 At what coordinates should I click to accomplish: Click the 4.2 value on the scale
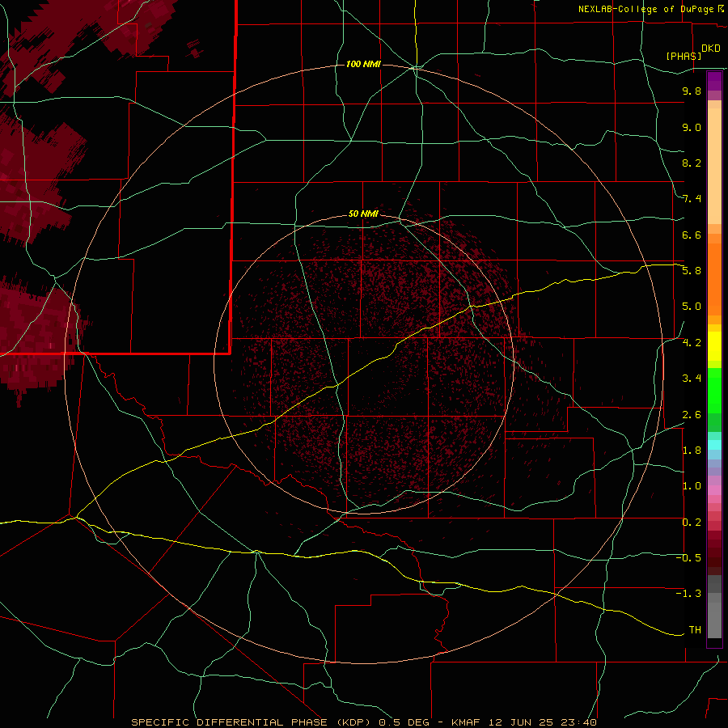692,343
